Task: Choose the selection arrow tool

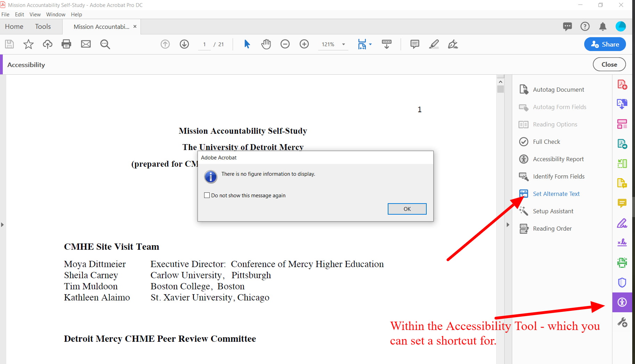Action: [x=247, y=44]
